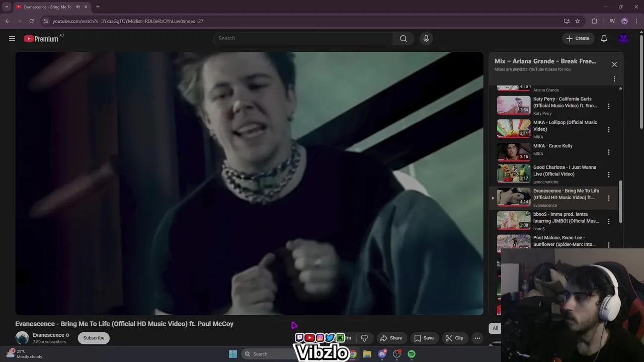This screenshot has width=644, height=362.
Task: Open the notifications bell
Action: tap(604, 39)
